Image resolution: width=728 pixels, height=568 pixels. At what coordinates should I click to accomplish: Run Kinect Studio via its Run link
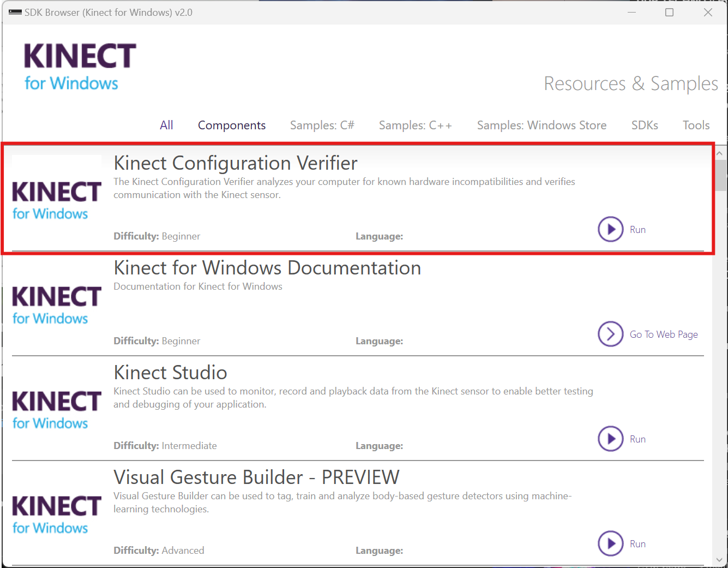[637, 439]
